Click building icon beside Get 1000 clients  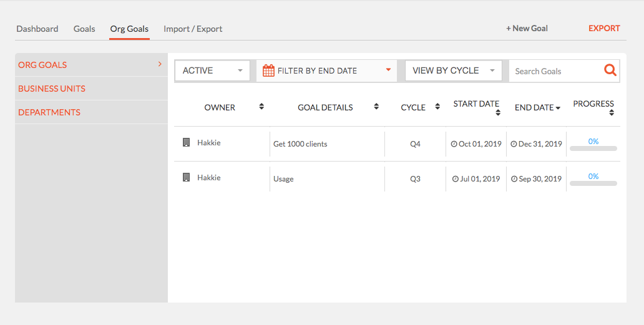click(186, 142)
